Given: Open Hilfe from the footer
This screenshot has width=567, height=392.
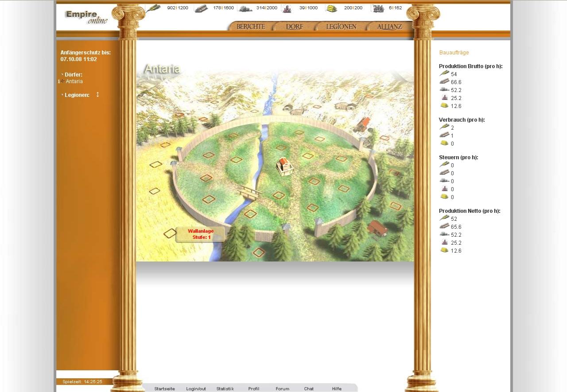Looking at the screenshot, I should (x=337, y=389).
